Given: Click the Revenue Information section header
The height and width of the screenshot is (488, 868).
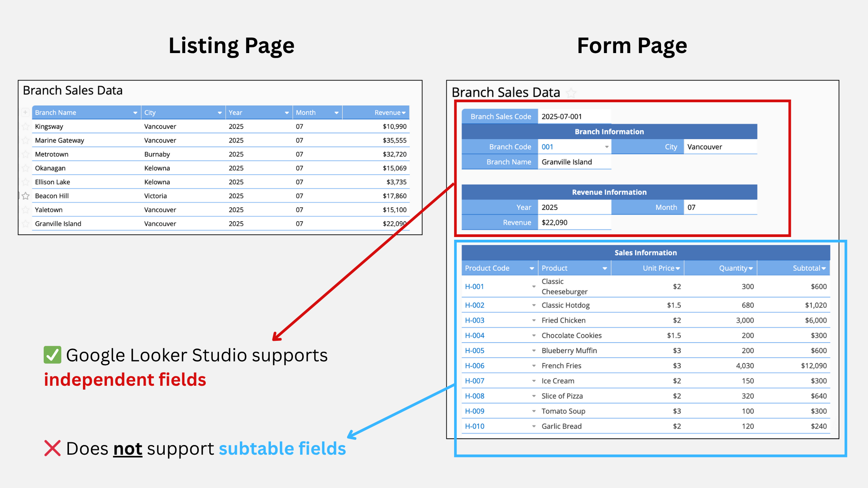Looking at the screenshot, I should pos(609,192).
